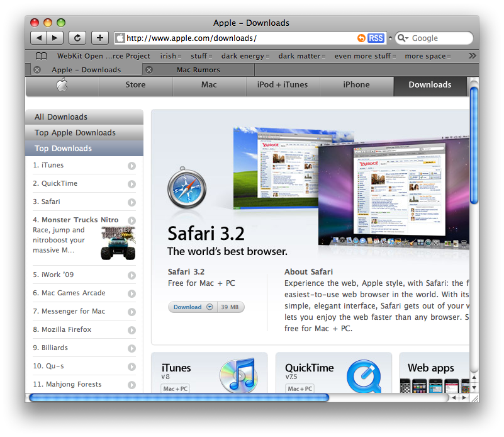Click the Web apps card heading

431,368
